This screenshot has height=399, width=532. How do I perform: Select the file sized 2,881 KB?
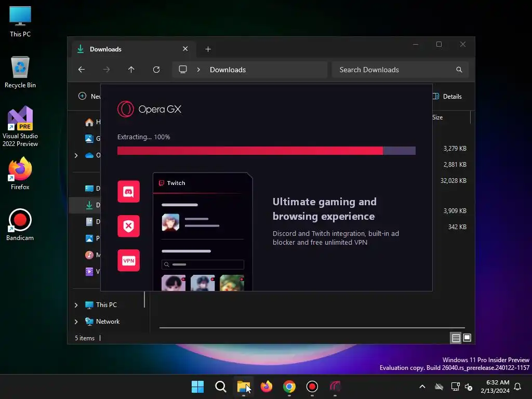[455, 165]
